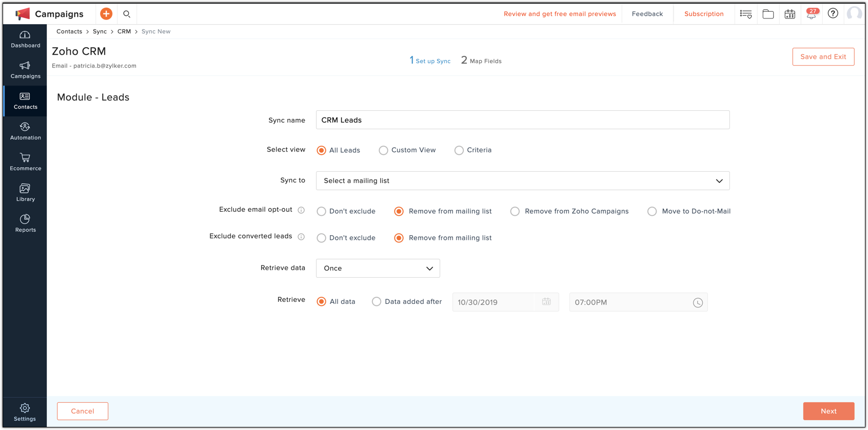Click the Sync name input field
Viewport: 868px width, 430px height.
(x=523, y=120)
